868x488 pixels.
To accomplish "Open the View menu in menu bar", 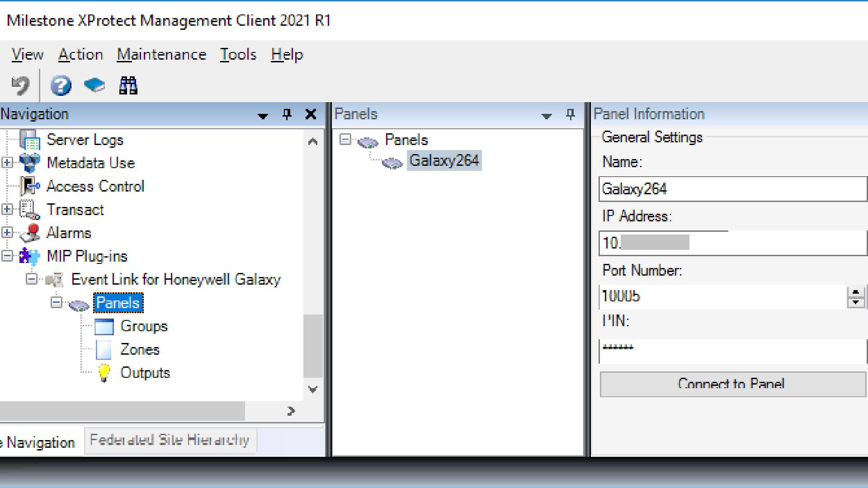I will click(28, 54).
